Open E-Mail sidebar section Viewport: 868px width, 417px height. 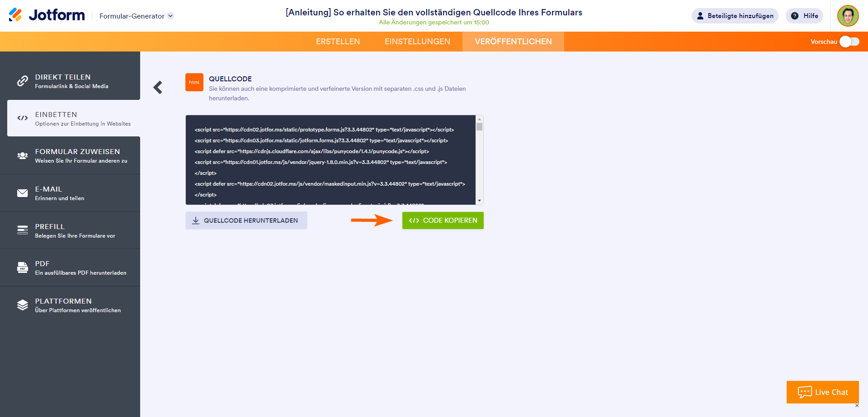click(x=70, y=193)
